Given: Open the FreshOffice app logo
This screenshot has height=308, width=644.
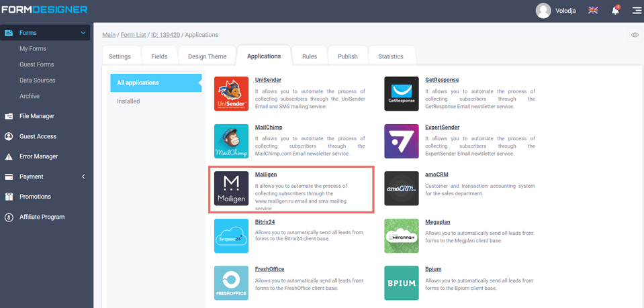Looking at the screenshot, I should point(231,283).
